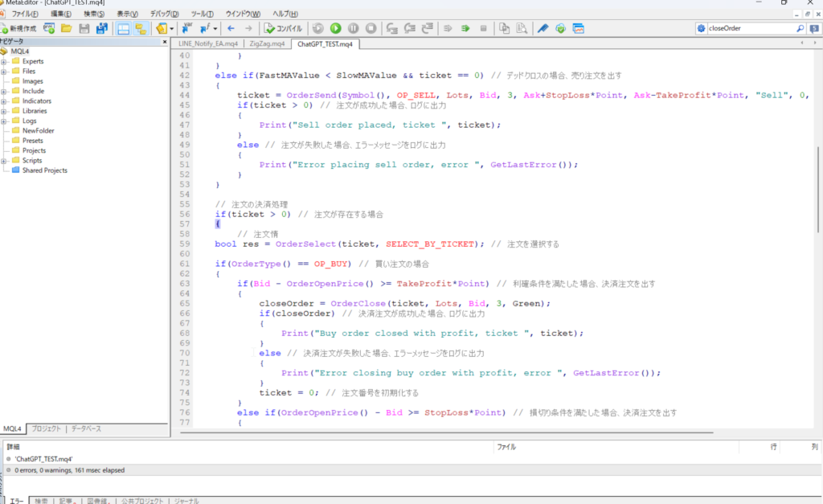823x504 pixels.
Task: Start debugging with the green play button
Action: pyautogui.click(x=335, y=28)
